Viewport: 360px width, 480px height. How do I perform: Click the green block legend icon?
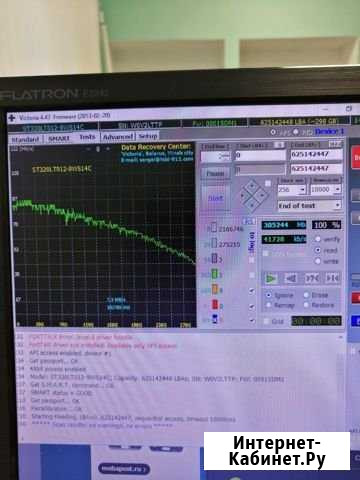point(215,274)
